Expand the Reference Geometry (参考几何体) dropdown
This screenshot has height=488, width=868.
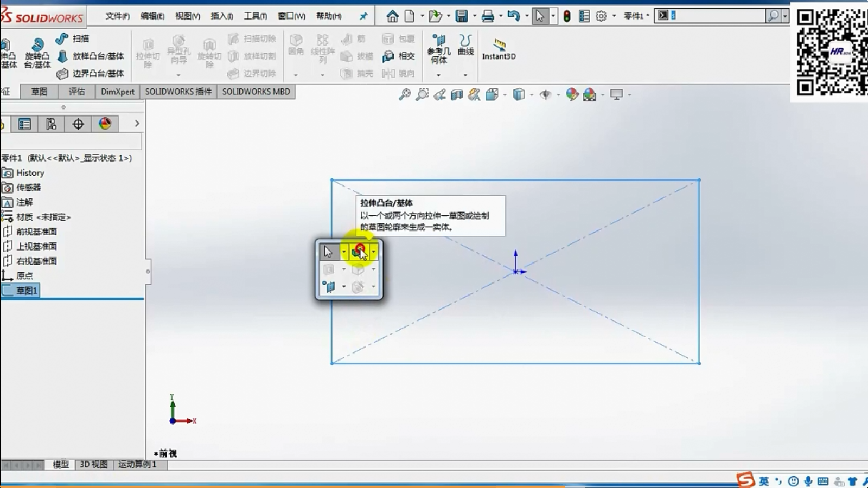tap(439, 75)
